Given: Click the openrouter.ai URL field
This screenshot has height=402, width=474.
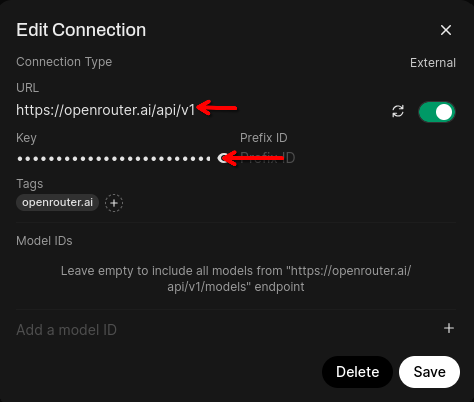Looking at the screenshot, I should pyautogui.click(x=200, y=110).
